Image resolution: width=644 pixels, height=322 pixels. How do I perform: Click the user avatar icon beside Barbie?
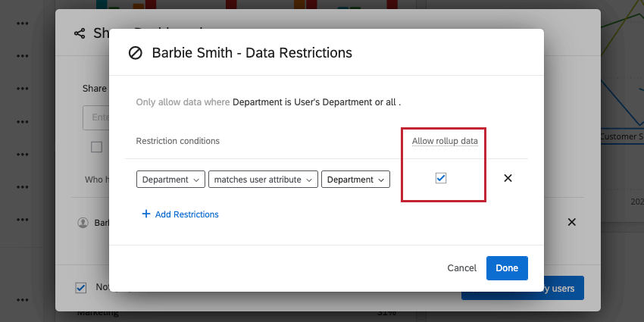[x=83, y=223]
